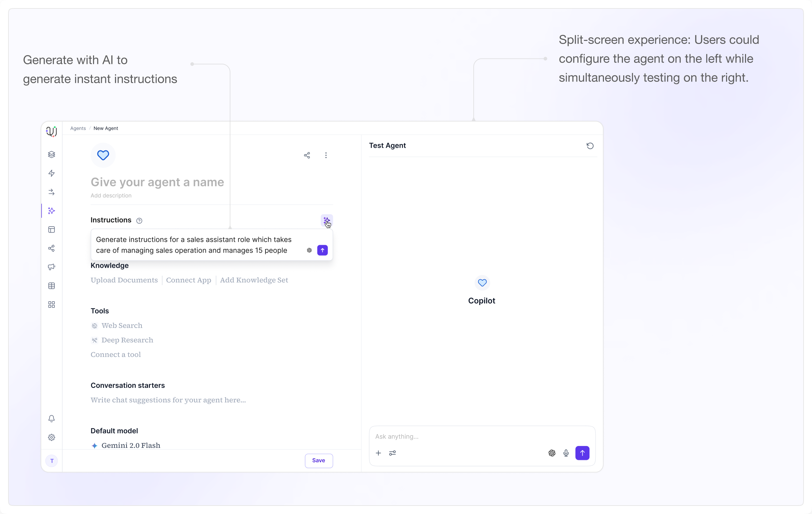The image size is (812, 514).
Task: Click the Deep Research tool icon
Action: [94, 340]
